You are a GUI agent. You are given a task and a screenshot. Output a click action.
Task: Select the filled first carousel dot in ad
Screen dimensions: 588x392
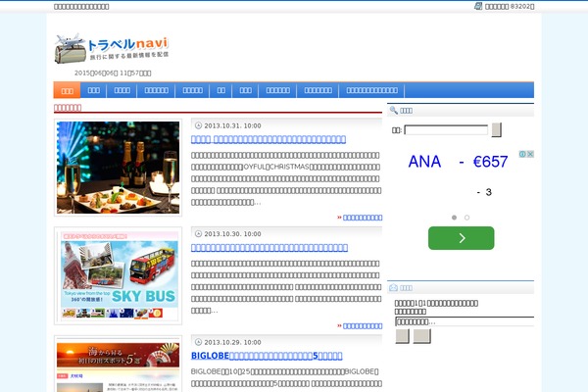[x=454, y=218]
